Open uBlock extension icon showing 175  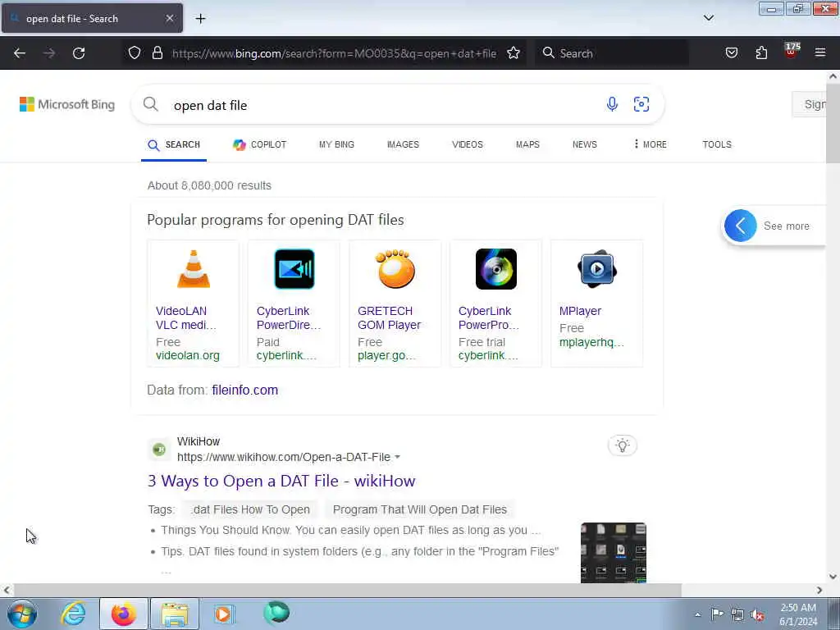tap(792, 52)
